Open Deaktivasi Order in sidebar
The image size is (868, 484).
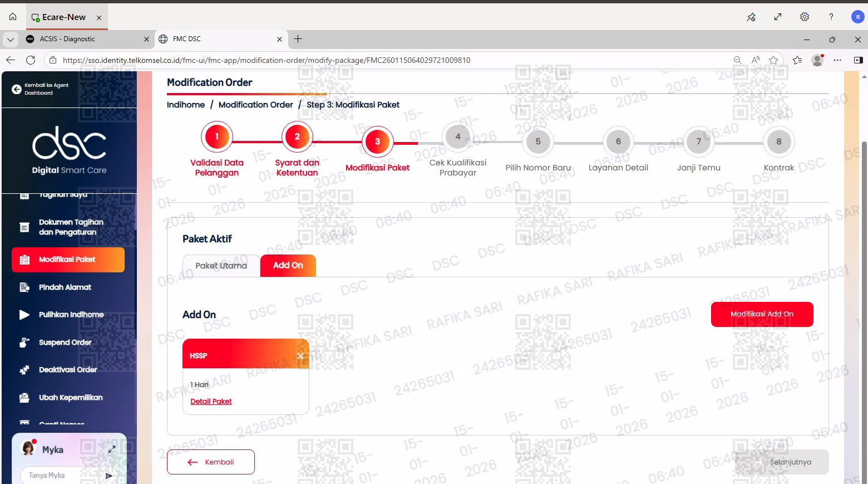(x=68, y=370)
